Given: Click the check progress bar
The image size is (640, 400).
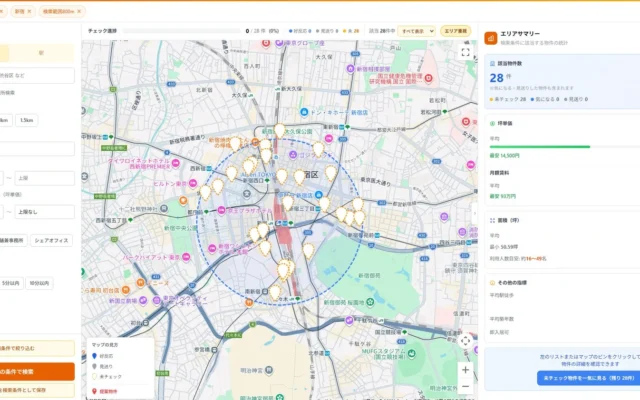Looking at the screenshot, I should pyautogui.click(x=182, y=31).
